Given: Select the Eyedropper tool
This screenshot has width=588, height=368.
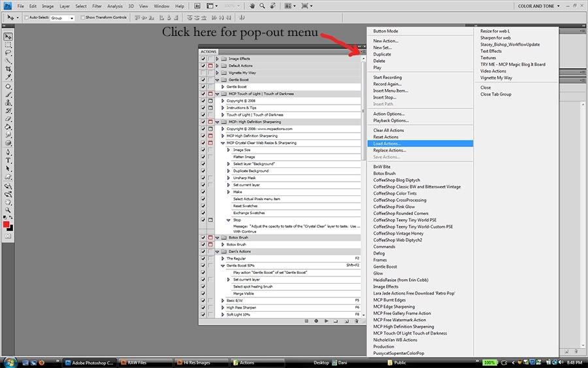Looking at the screenshot, I should point(8,77).
